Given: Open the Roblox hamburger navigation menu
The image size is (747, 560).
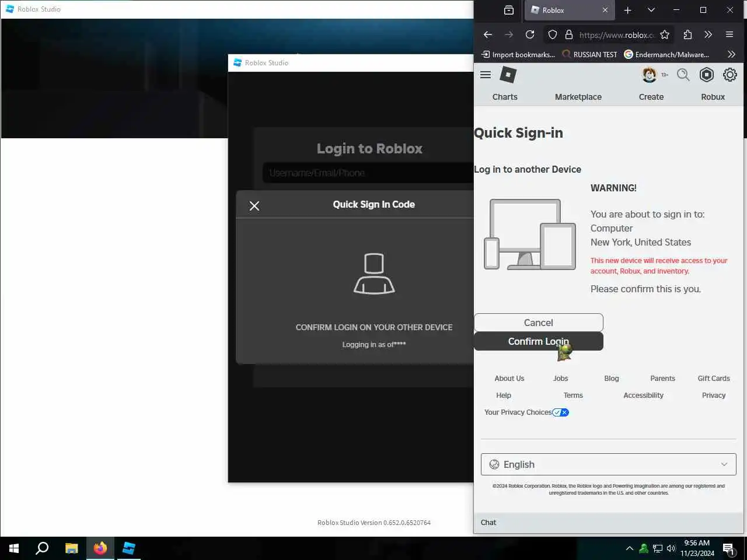Looking at the screenshot, I should coord(486,75).
